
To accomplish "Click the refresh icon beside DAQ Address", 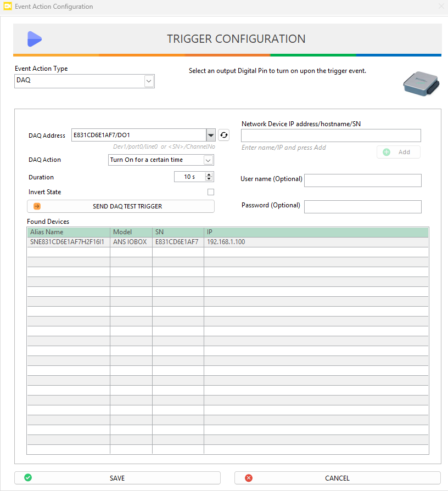I will [223, 135].
